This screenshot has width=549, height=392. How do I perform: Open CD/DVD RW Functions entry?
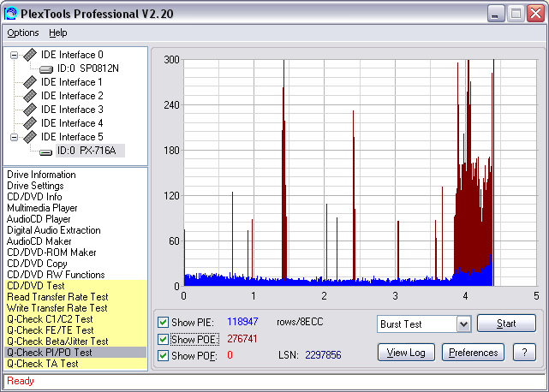click(56, 275)
